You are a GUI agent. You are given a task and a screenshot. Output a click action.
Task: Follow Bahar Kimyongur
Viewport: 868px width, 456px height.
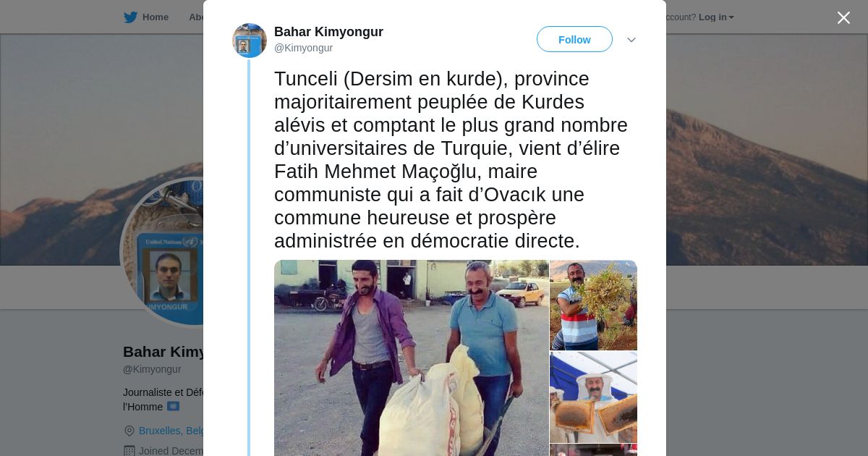[x=574, y=39]
